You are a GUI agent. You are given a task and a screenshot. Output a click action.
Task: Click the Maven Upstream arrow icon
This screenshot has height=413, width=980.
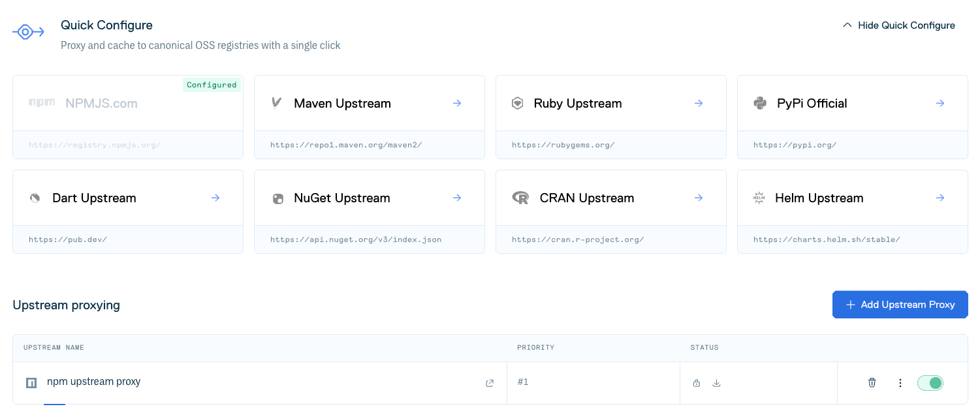(x=457, y=103)
